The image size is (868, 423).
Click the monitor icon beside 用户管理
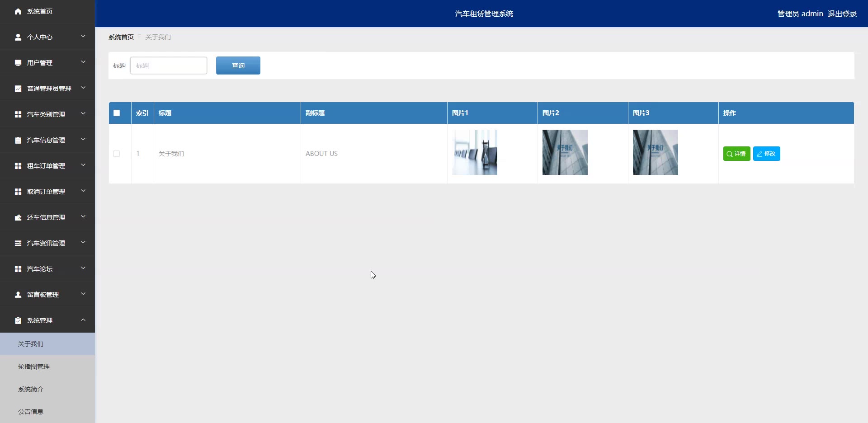coord(18,63)
